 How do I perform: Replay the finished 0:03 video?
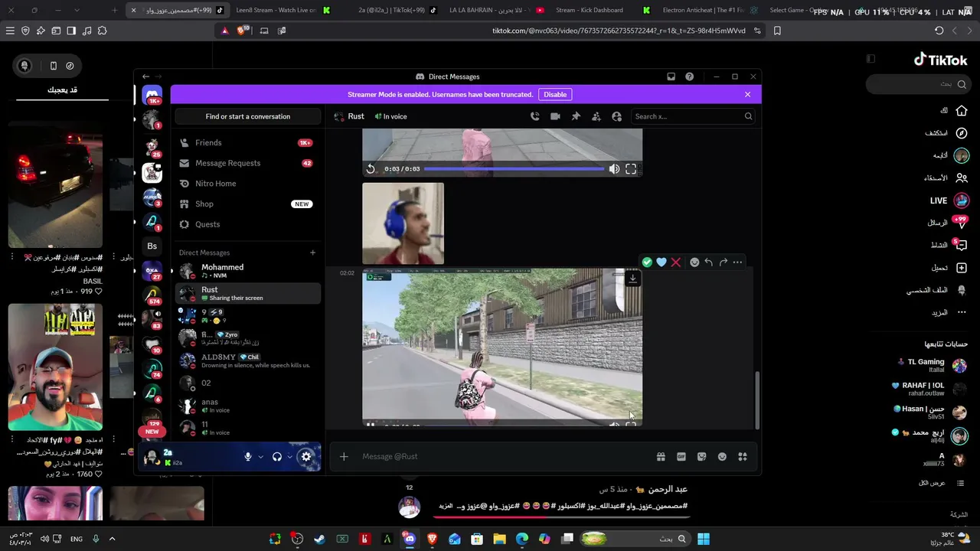click(371, 169)
